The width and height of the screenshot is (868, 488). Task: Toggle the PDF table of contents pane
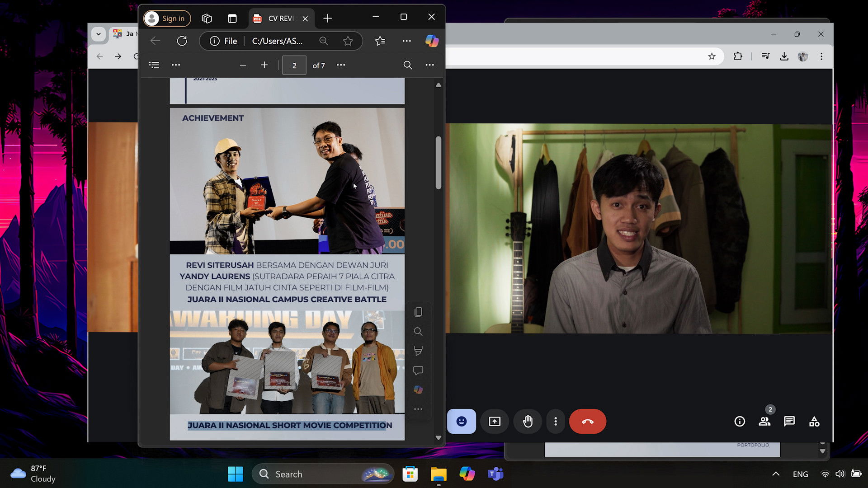click(154, 65)
